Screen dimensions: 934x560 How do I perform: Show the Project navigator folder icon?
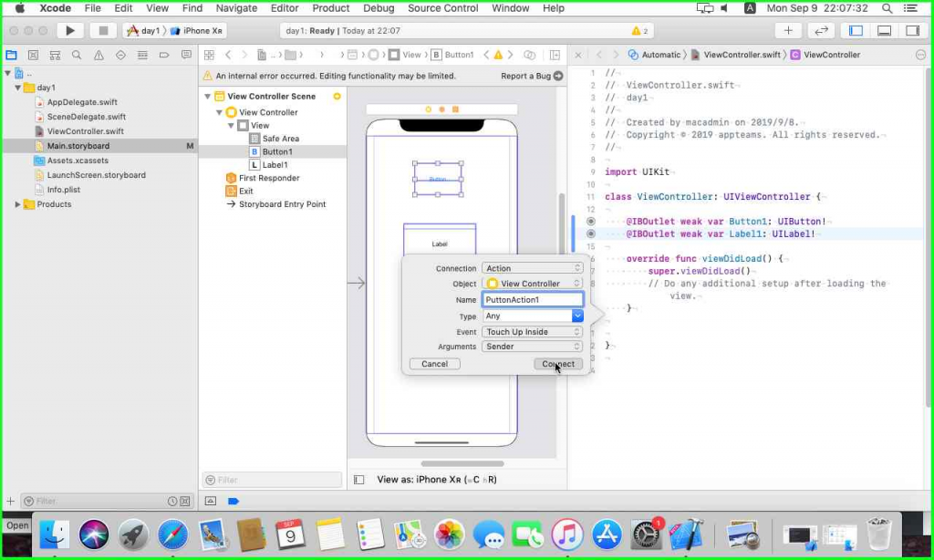pos(11,55)
